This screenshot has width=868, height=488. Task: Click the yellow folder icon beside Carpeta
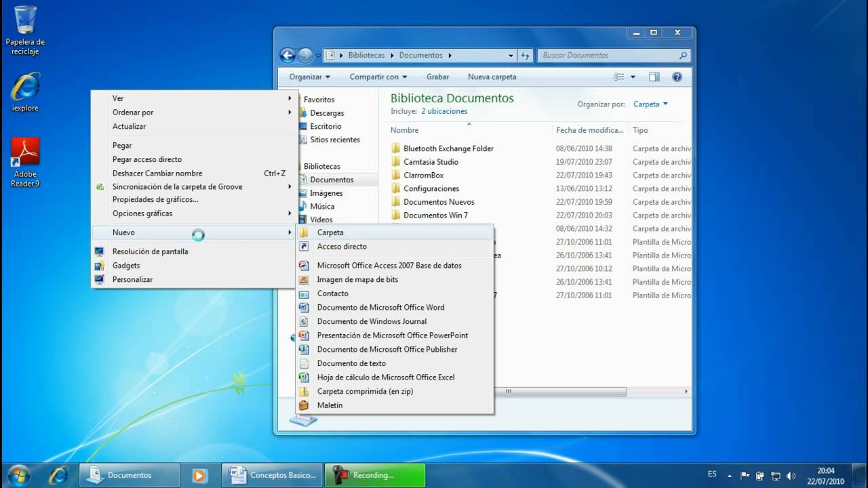(x=304, y=232)
